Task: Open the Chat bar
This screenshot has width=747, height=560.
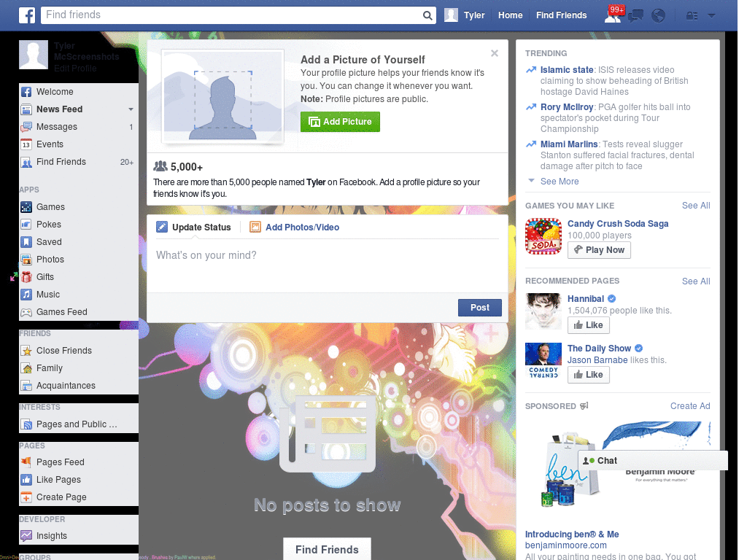Action: click(652, 461)
